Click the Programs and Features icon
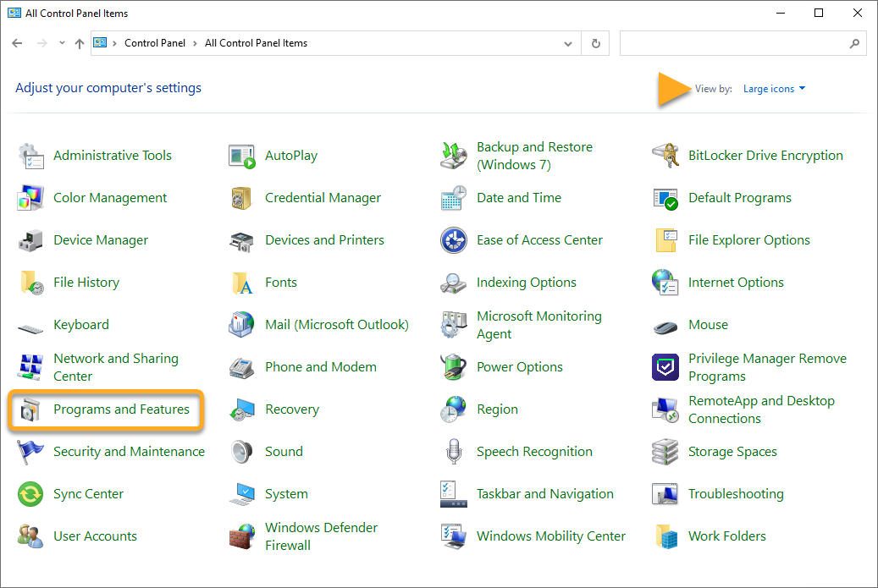The height and width of the screenshot is (588, 878). (30, 410)
